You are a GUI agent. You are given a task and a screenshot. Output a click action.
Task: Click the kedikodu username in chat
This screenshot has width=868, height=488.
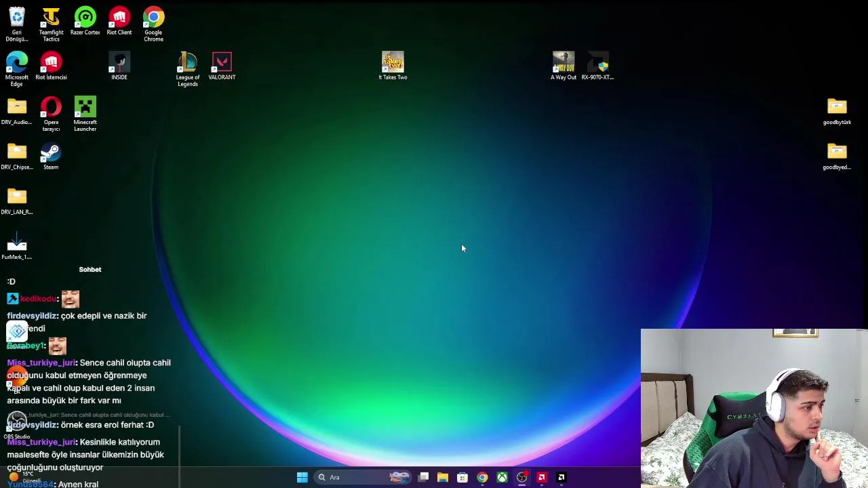click(x=38, y=298)
